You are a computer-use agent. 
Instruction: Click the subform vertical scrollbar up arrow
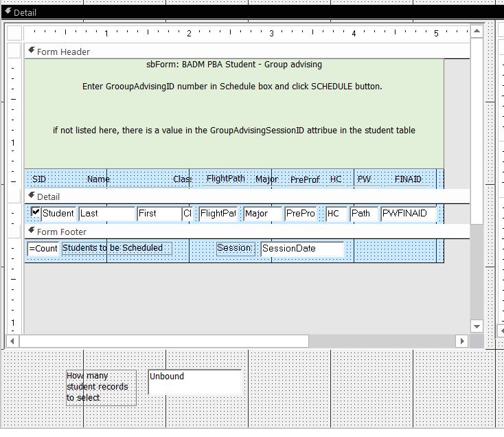(477, 31)
